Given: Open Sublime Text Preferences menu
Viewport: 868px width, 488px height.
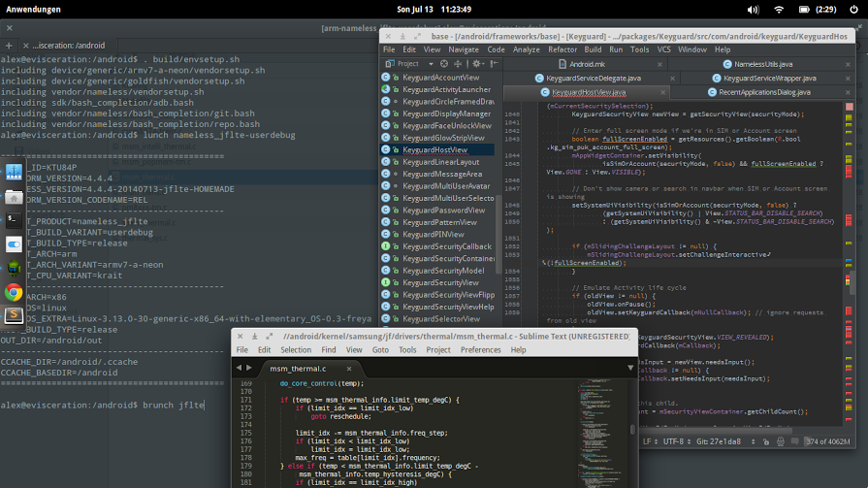Looking at the screenshot, I should [x=480, y=350].
